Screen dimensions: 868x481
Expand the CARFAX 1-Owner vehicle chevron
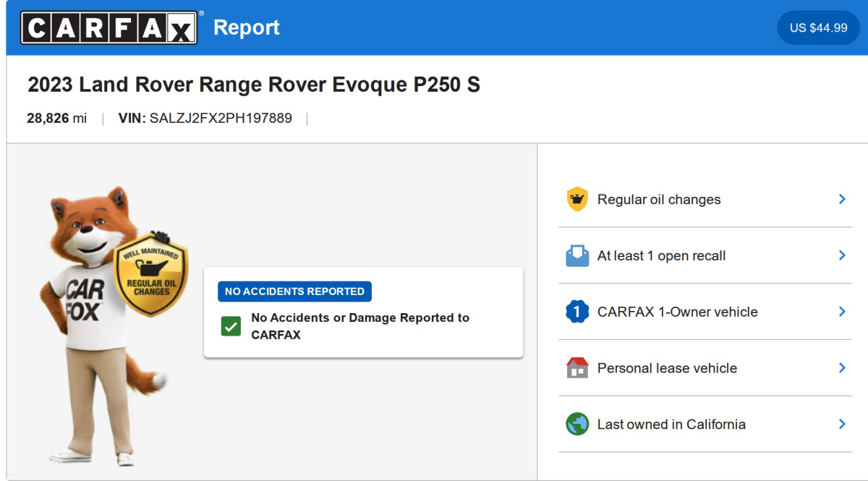[x=841, y=312]
